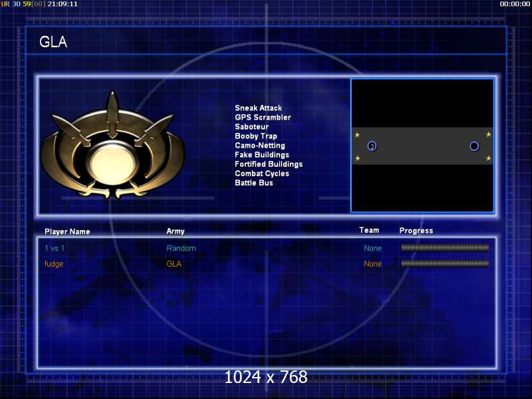Click the None team value for fudge

tap(372, 264)
